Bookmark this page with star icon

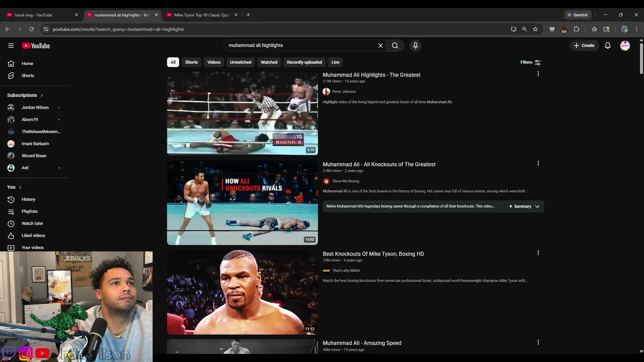pyautogui.click(x=535, y=29)
